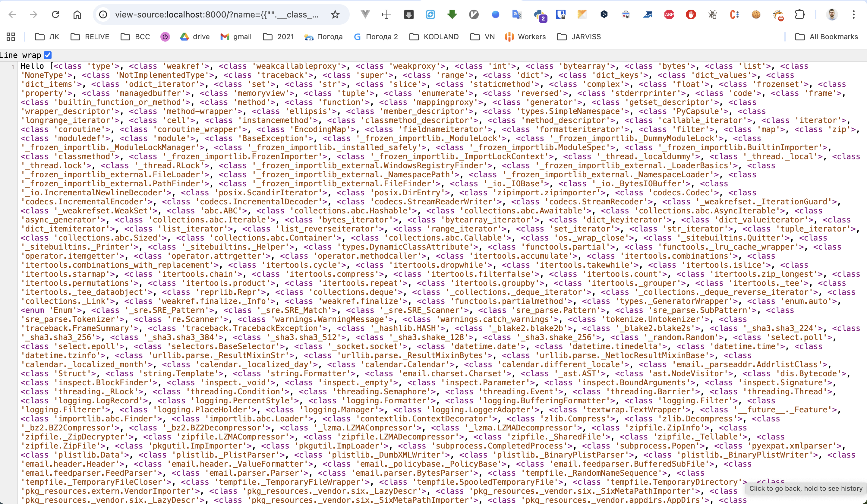Open the apps grid in bookmarks bar

[11, 37]
